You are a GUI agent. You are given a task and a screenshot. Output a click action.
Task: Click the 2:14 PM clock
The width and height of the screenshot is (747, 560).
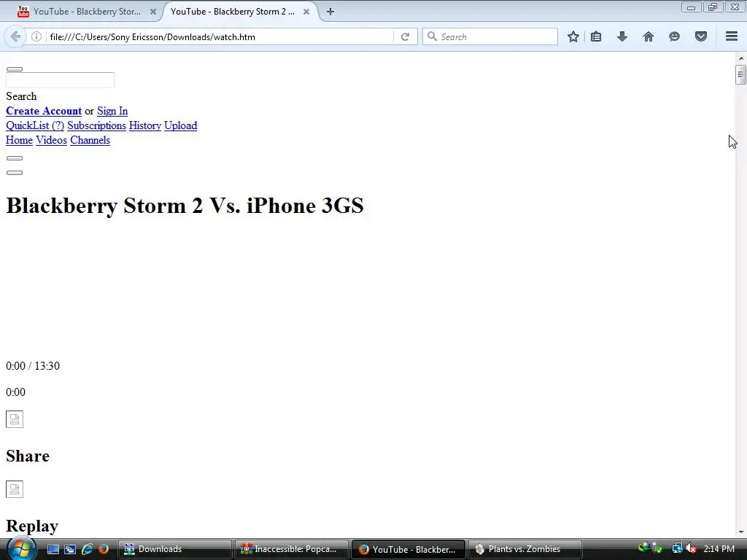719,549
